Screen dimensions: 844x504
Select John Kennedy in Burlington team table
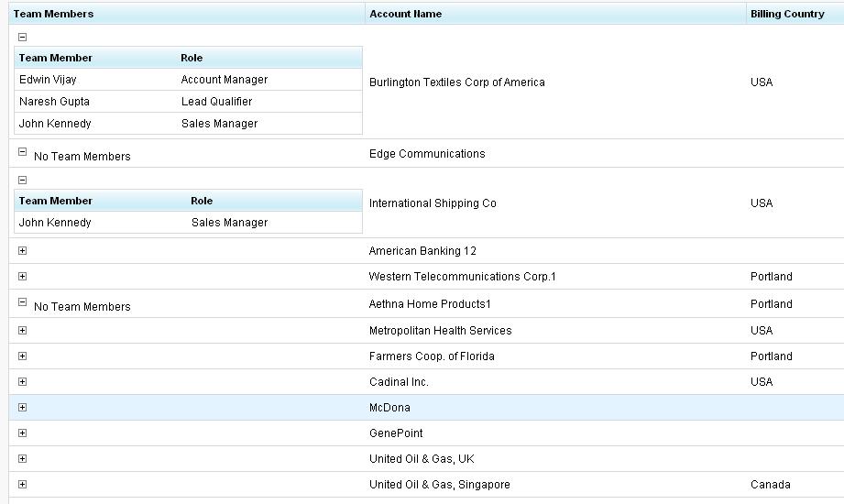click(x=55, y=124)
